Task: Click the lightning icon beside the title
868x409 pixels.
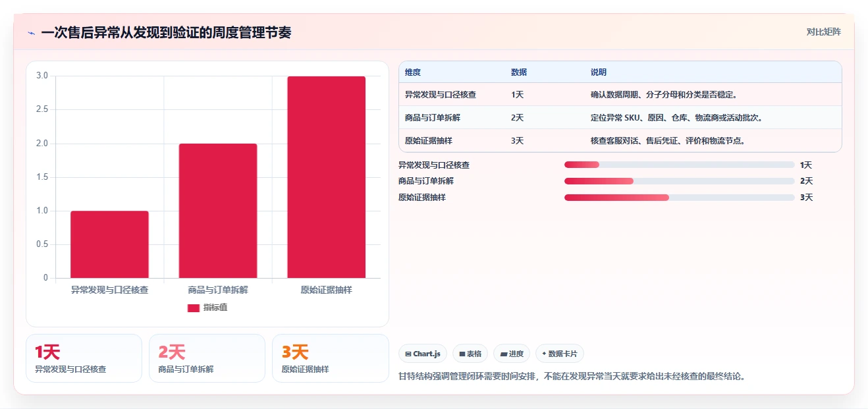Action: (31, 32)
